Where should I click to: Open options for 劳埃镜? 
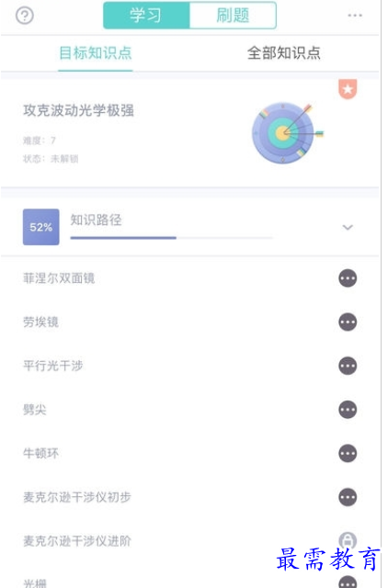[x=348, y=322]
